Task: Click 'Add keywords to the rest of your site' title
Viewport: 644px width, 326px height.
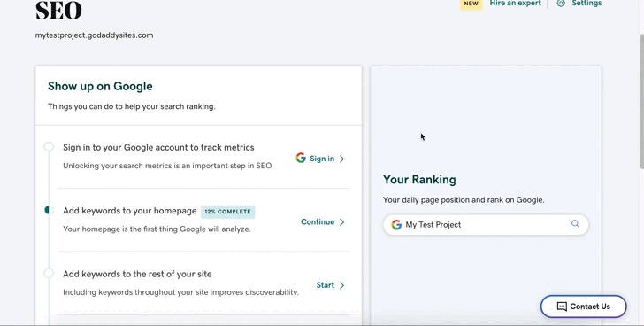Action: tap(137, 275)
